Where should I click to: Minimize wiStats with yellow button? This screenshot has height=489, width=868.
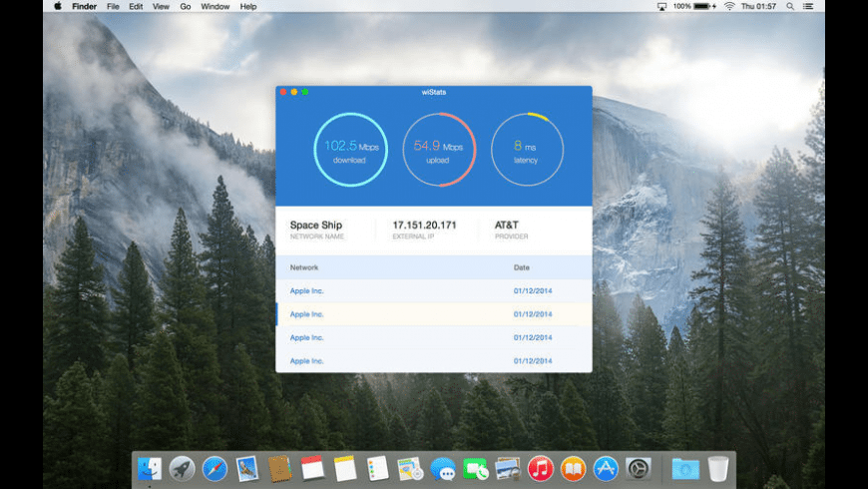pos(294,92)
